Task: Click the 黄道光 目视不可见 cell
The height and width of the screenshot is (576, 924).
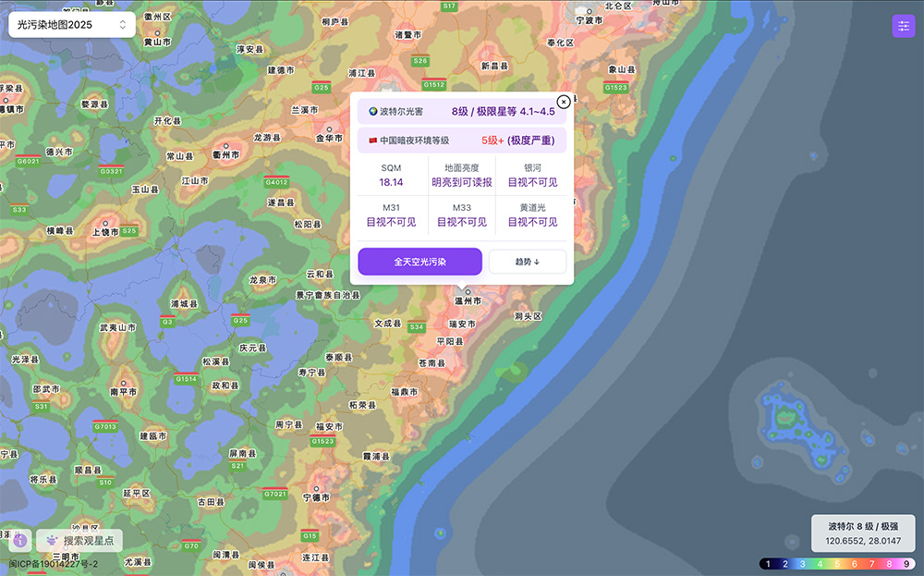Action: [x=533, y=215]
